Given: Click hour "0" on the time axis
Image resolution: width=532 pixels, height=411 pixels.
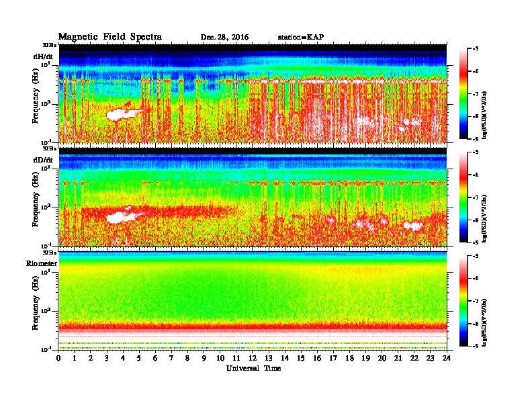Looking at the screenshot, I should pos(58,359).
